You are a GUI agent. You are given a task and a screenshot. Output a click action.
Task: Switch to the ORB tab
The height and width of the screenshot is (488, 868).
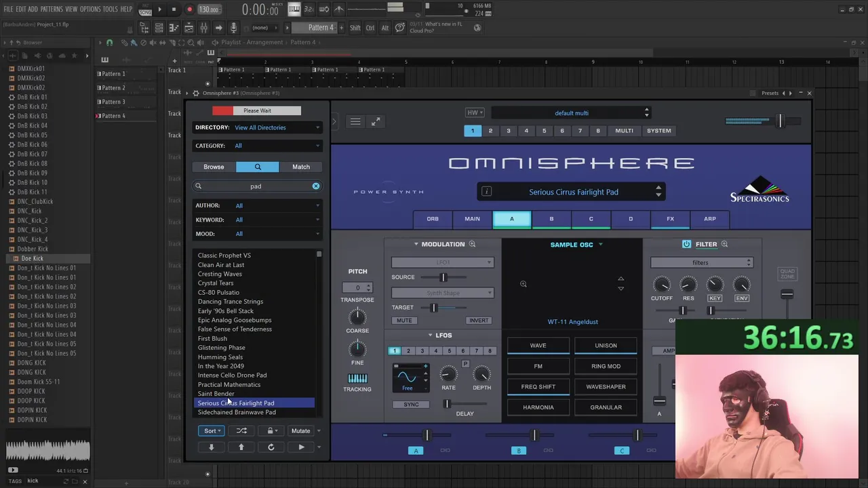433,219
